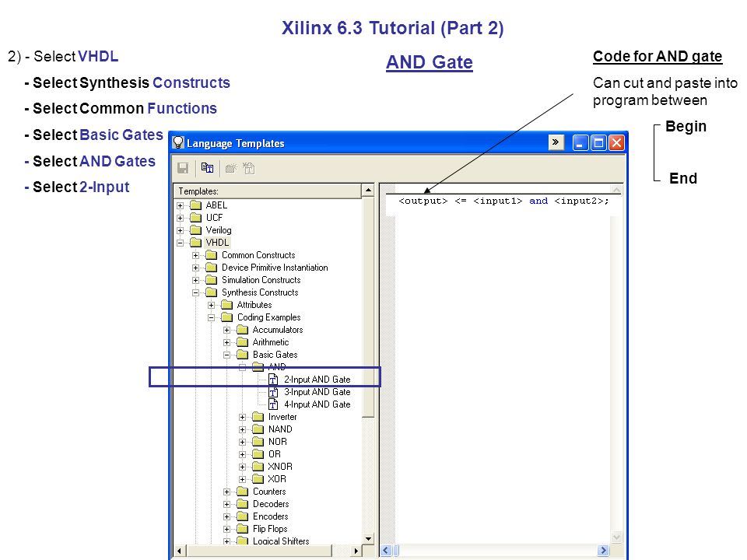Image resolution: width=747 pixels, height=560 pixels.
Task: Expand the OR gates node
Action: point(242,454)
